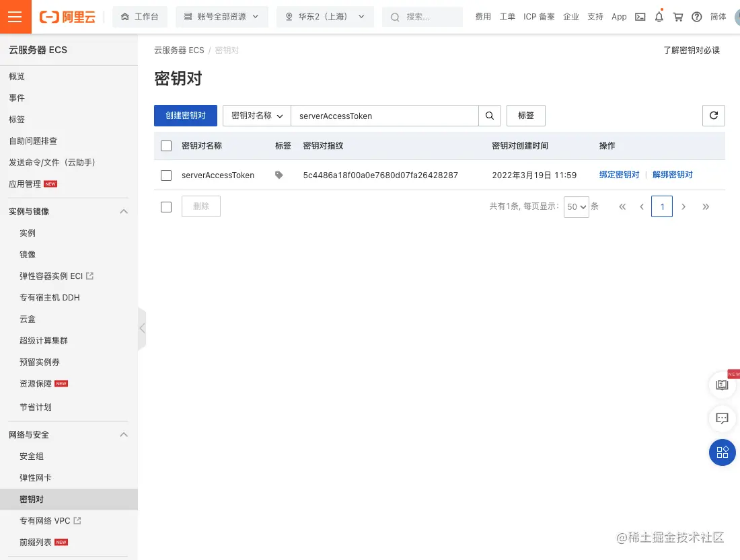The image size is (740, 560).
Task: Open 安全组 in the sidebar
Action: 32,456
